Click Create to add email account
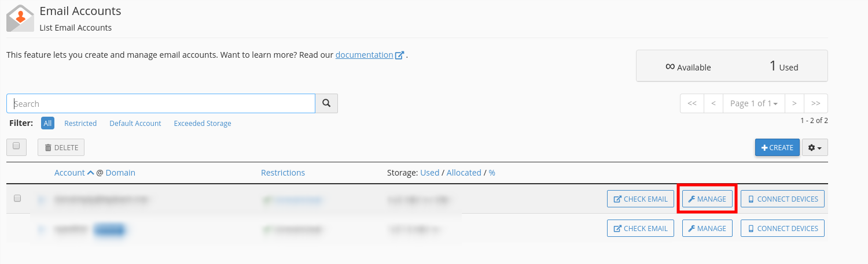 tap(777, 147)
